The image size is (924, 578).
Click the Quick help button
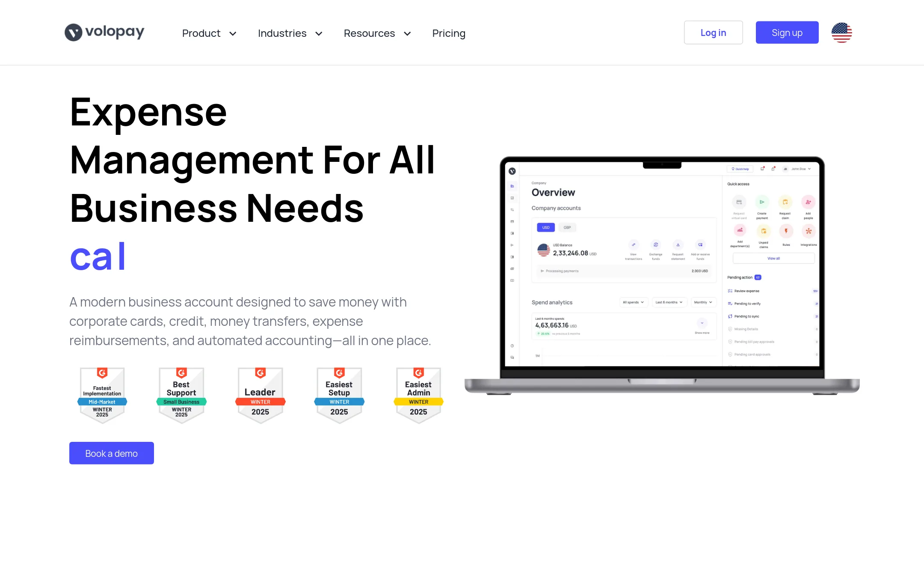740,169
